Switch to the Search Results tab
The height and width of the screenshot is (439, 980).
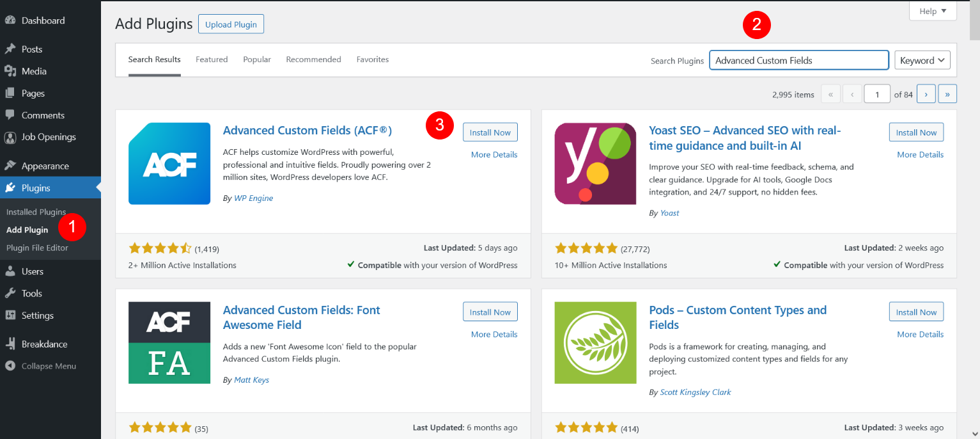click(155, 60)
